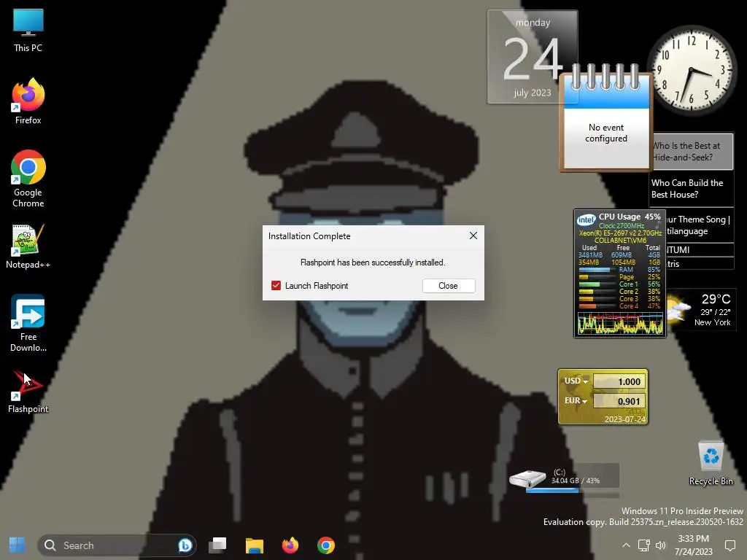Open the USD currency dropdown

576,381
